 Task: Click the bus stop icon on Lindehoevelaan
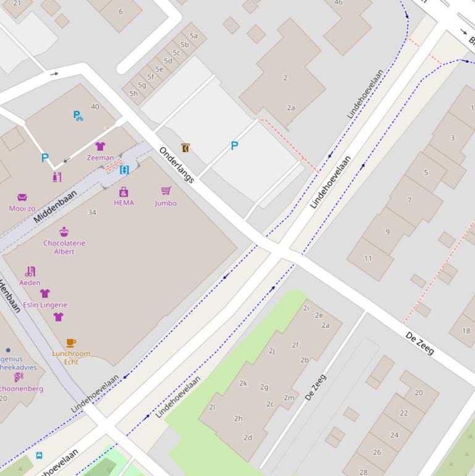point(39,456)
